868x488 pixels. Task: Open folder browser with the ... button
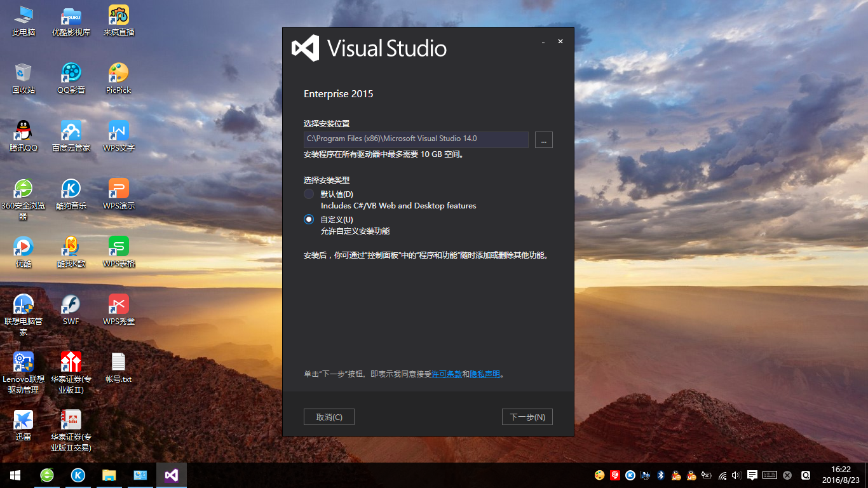[x=544, y=140]
